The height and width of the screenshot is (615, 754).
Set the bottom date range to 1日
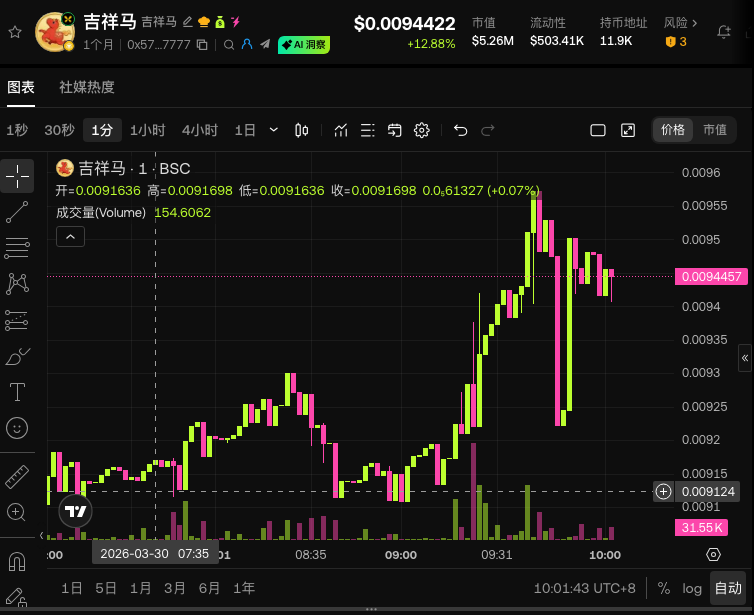tap(72, 588)
